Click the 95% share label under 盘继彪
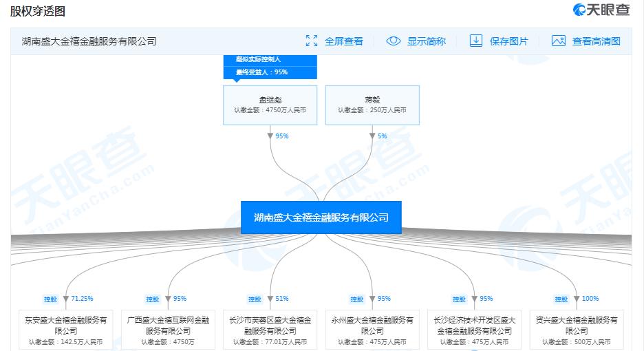This screenshot has width=644, height=351. coord(282,136)
